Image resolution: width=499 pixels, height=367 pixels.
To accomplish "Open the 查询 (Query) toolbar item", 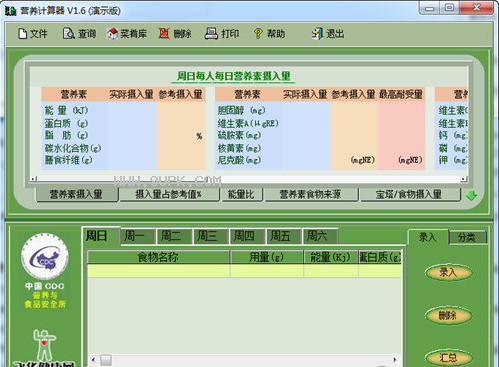I will click(x=79, y=34).
